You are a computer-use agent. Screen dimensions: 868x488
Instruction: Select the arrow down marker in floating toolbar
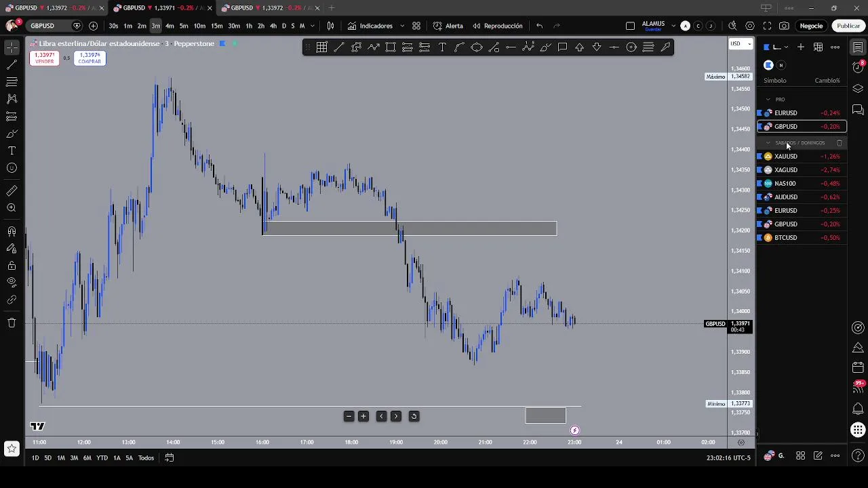point(597,47)
